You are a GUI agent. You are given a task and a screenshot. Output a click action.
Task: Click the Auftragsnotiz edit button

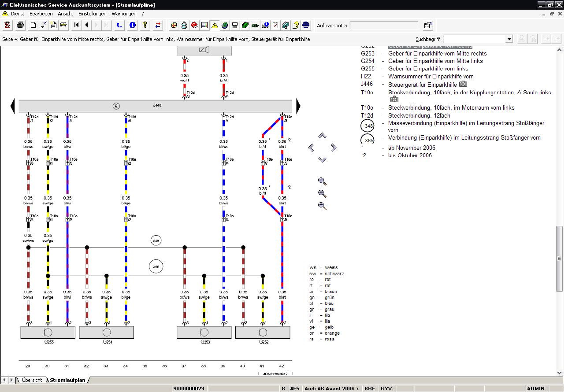click(x=427, y=26)
